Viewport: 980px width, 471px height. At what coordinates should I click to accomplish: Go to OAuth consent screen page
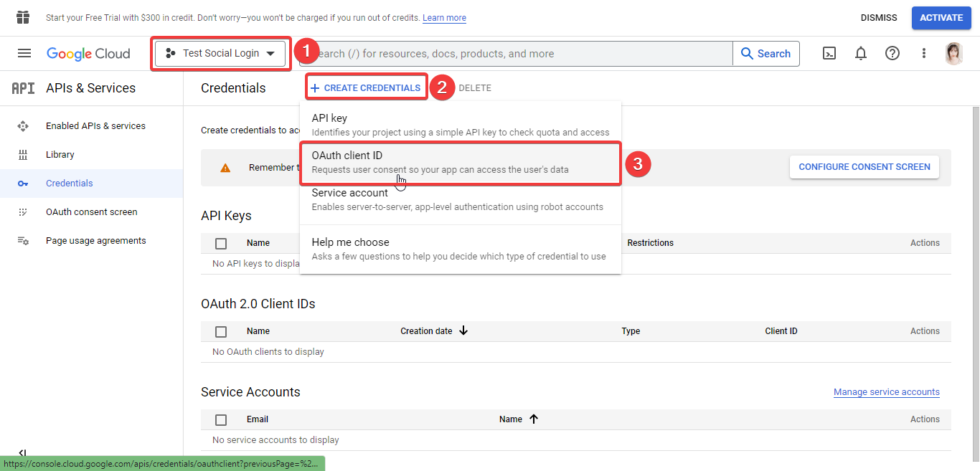(x=92, y=212)
